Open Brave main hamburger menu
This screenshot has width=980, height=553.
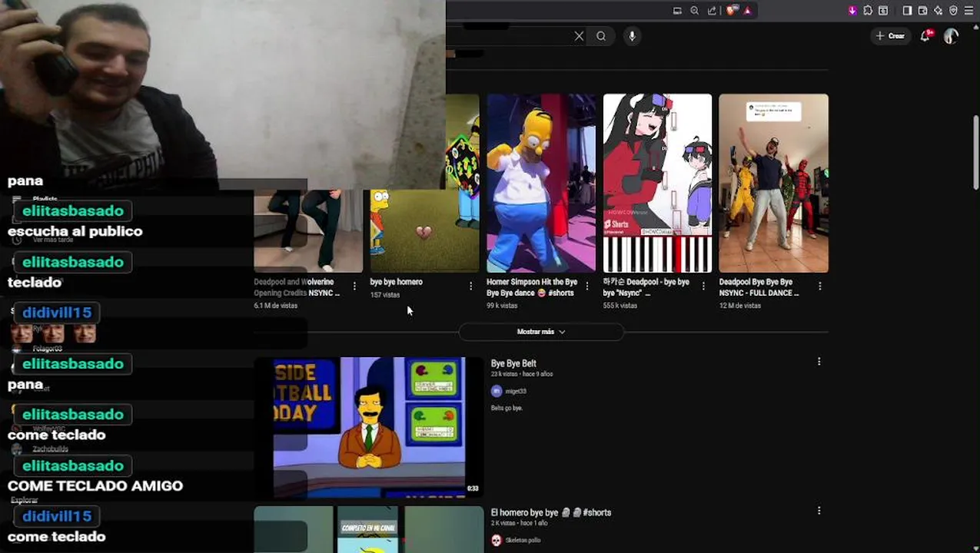pos(969,11)
